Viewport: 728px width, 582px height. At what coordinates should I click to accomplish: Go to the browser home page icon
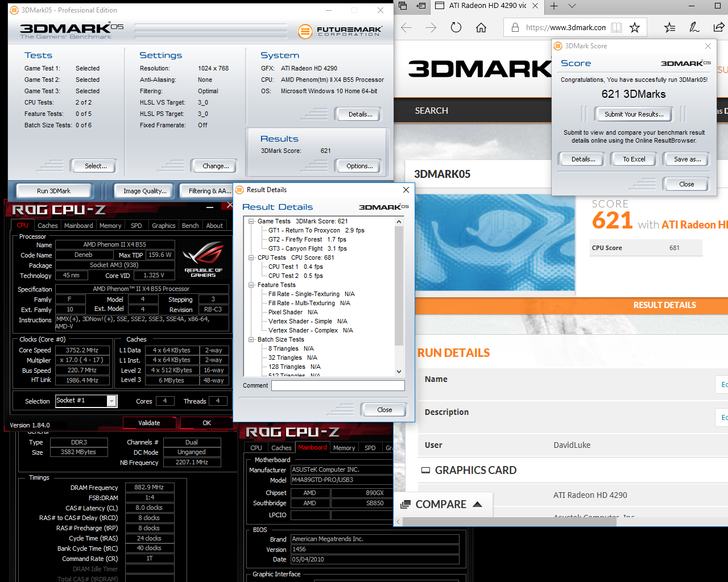click(x=481, y=27)
